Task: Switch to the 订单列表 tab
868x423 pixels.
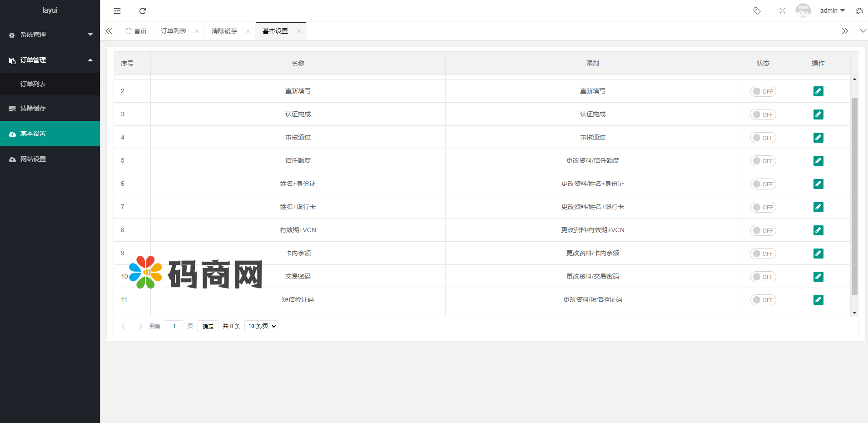Action: coord(174,31)
